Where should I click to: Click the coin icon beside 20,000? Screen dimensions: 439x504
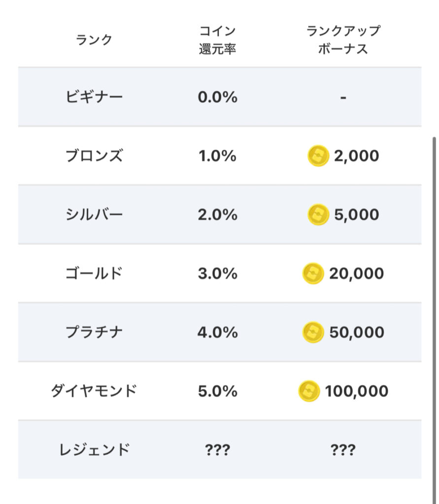click(x=313, y=274)
